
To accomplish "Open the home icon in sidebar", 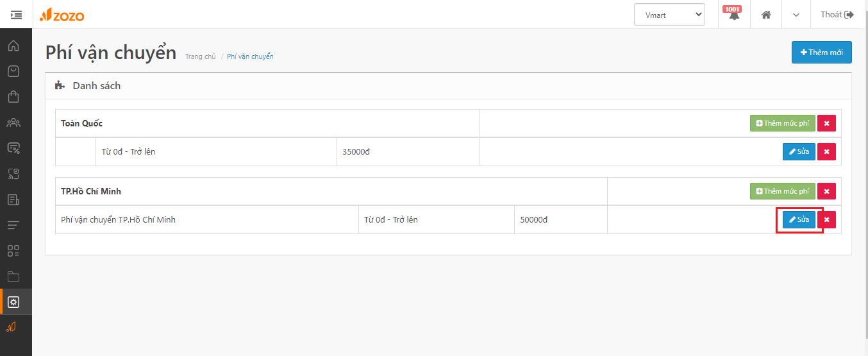I will coord(13,46).
